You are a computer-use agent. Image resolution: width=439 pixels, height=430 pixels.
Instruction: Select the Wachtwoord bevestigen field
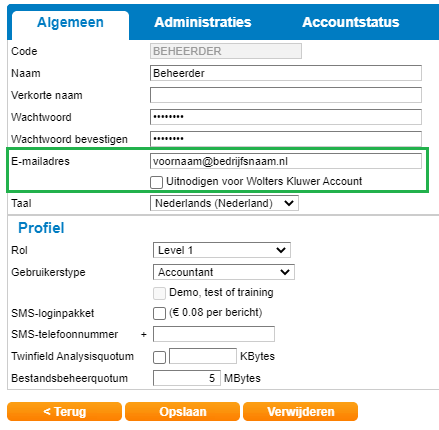[x=286, y=139]
